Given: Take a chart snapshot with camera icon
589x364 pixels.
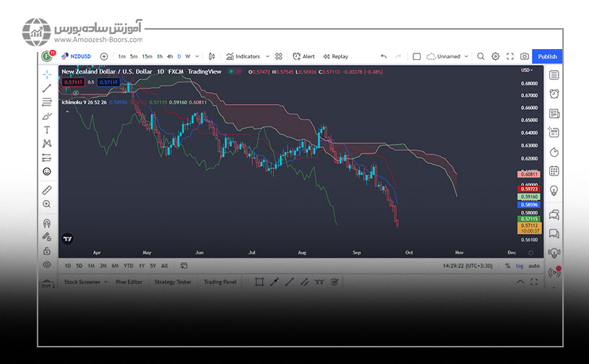Looking at the screenshot, I should [x=524, y=56].
